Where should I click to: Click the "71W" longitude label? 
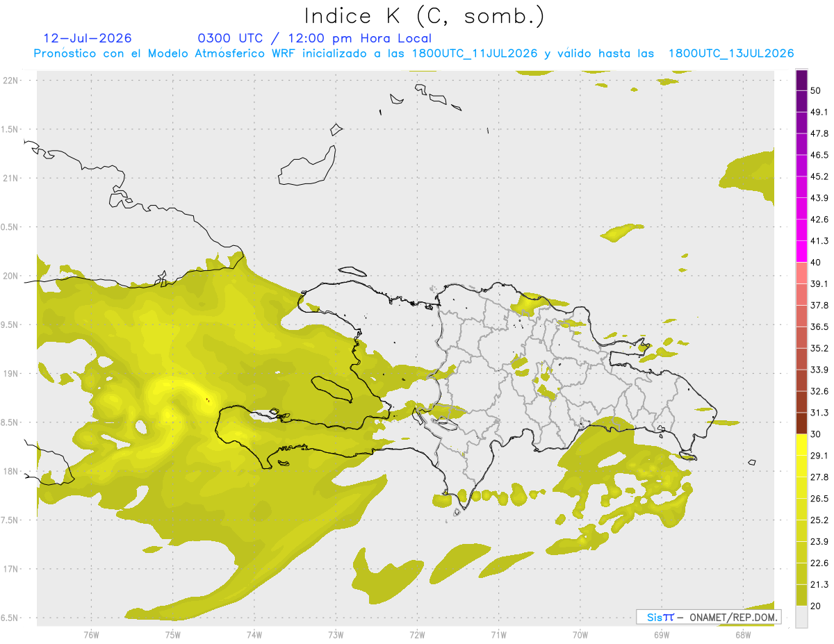click(x=498, y=635)
